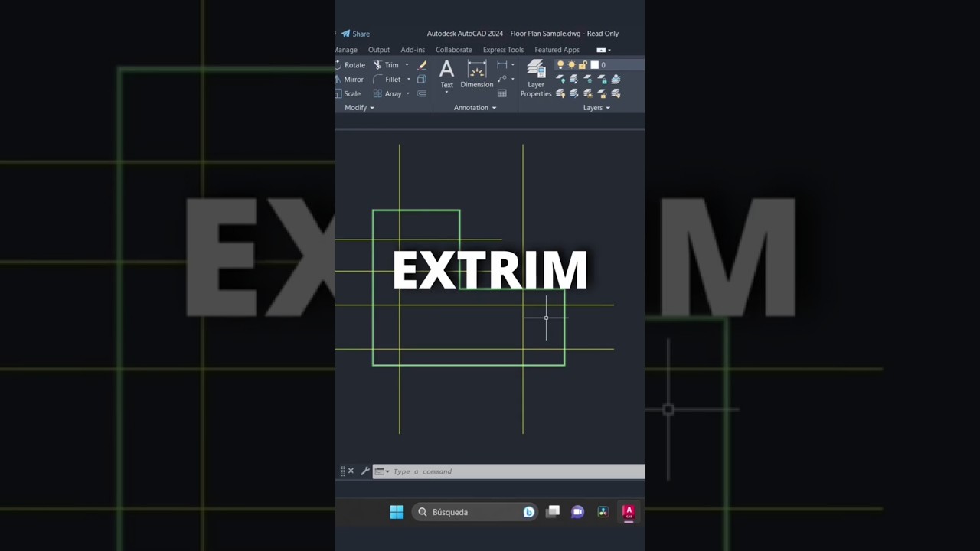Screen dimensions: 980x551
Task: Toggle layer 0 freeze sun icon
Action: (x=571, y=65)
